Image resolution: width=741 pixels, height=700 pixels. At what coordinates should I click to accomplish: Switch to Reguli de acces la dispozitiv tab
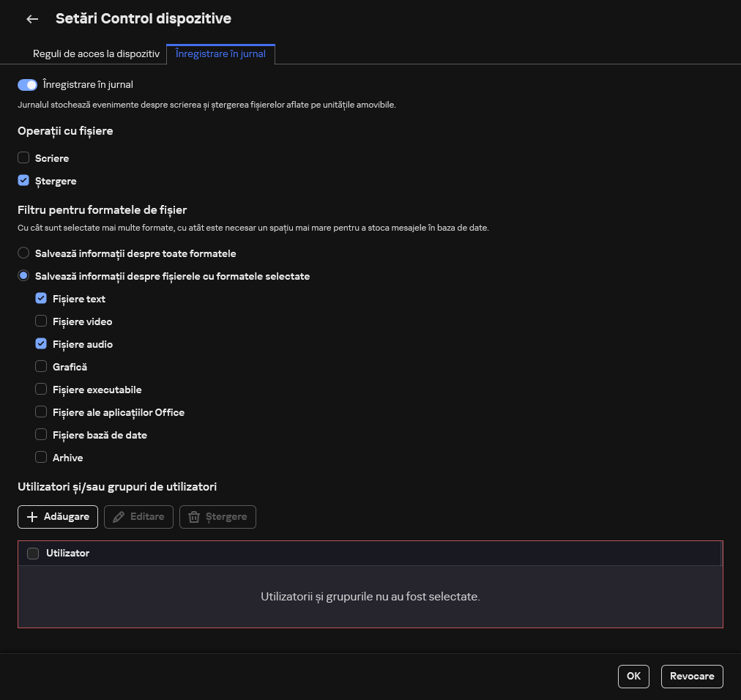(96, 54)
